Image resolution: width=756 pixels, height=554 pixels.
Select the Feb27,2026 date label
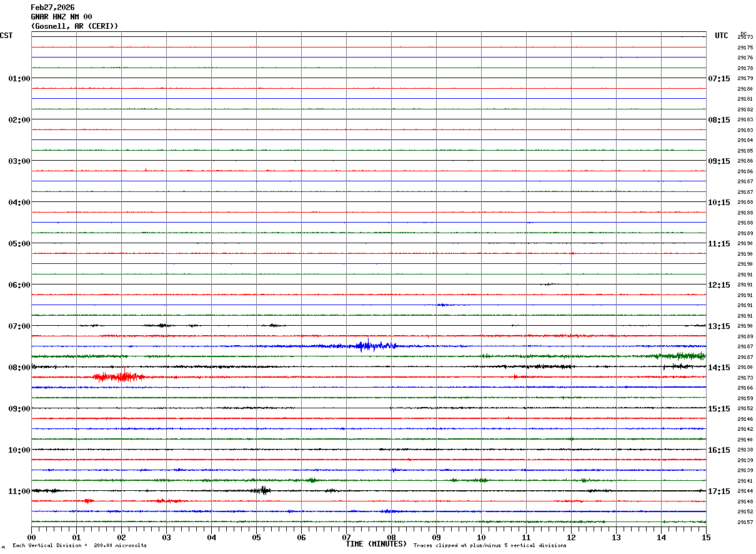click(52, 8)
